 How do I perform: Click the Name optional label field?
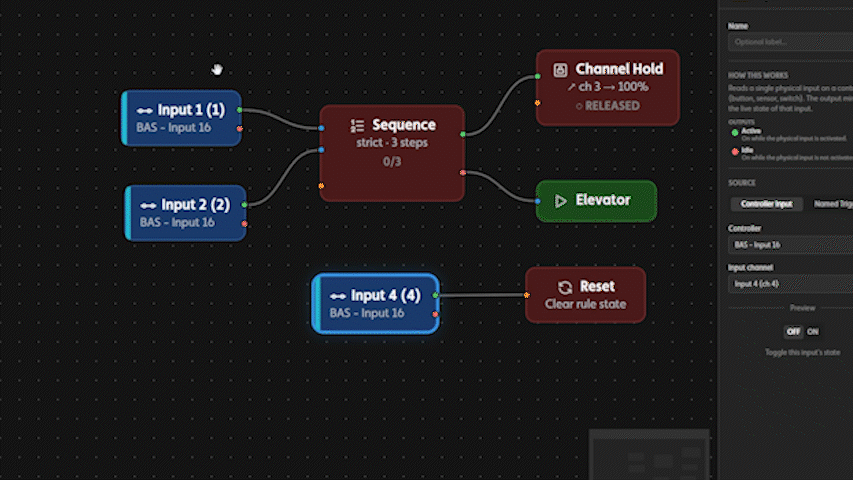(x=791, y=42)
